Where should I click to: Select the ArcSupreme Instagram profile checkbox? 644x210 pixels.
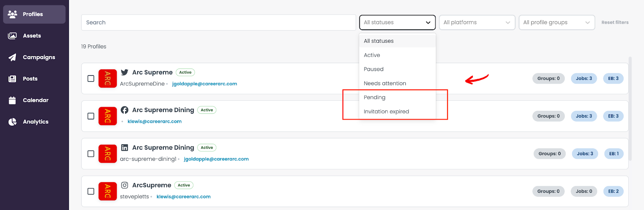coord(91,191)
